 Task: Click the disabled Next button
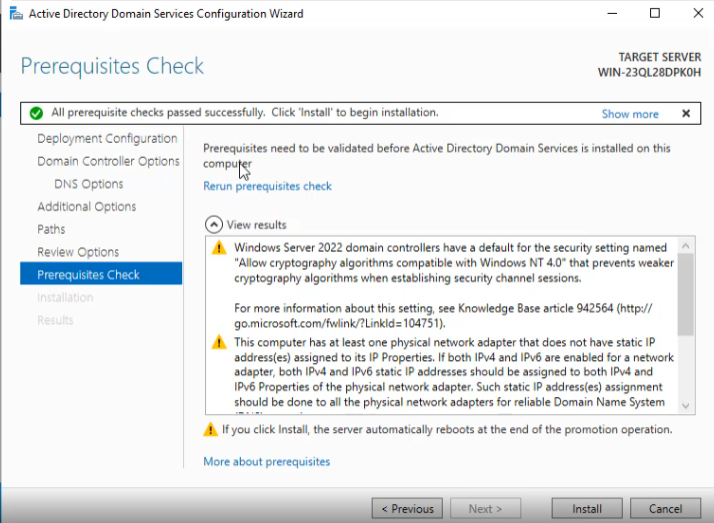coord(485,508)
